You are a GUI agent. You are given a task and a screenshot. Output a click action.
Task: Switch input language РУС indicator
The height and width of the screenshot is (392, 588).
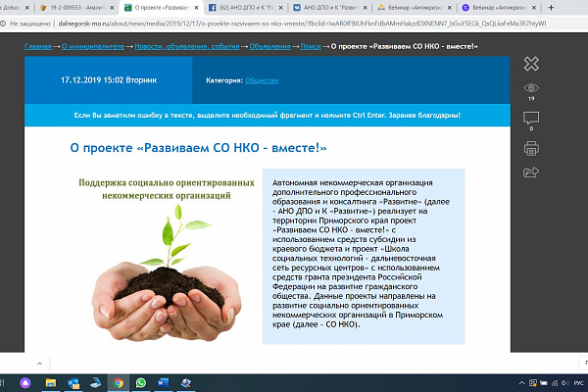(x=579, y=383)
